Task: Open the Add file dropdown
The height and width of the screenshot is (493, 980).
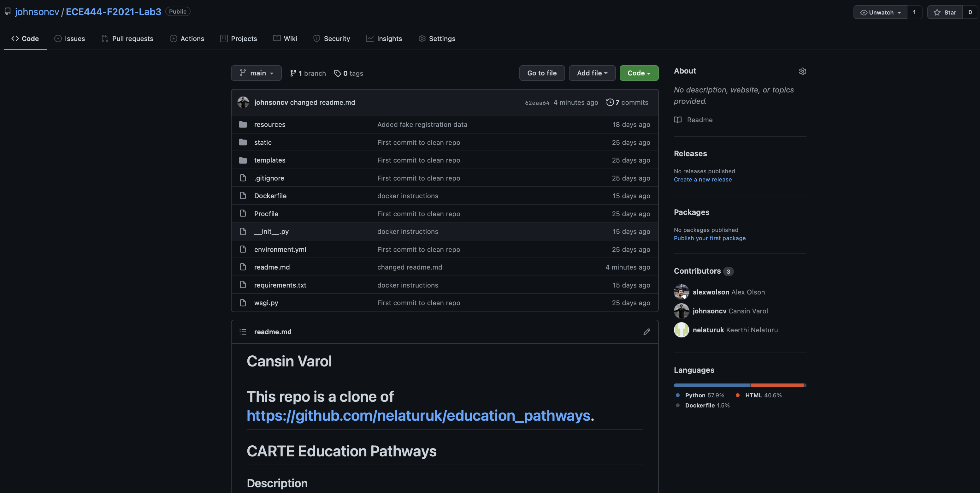Action: 592,73
